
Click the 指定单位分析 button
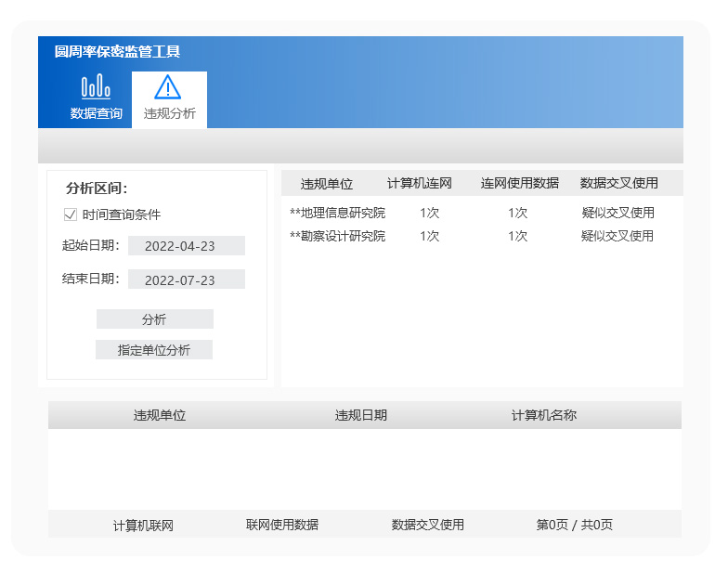coord(154,349)
